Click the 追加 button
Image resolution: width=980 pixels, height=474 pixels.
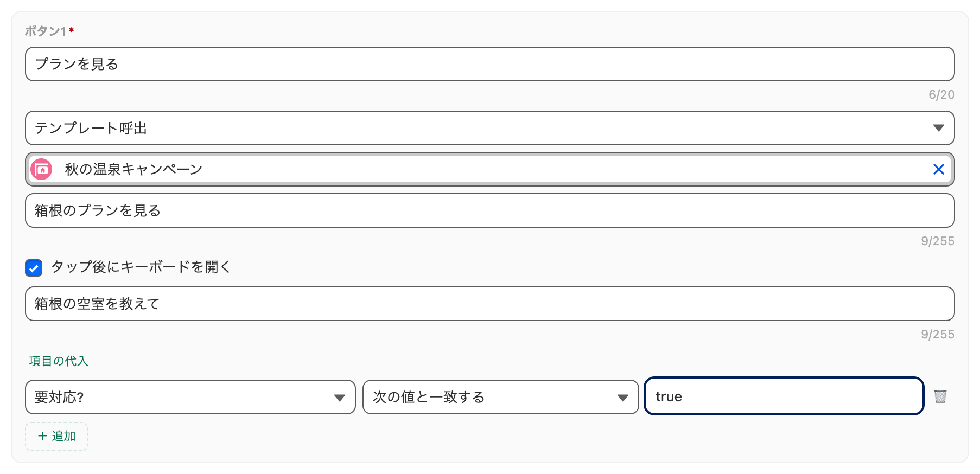coord(56,436)
